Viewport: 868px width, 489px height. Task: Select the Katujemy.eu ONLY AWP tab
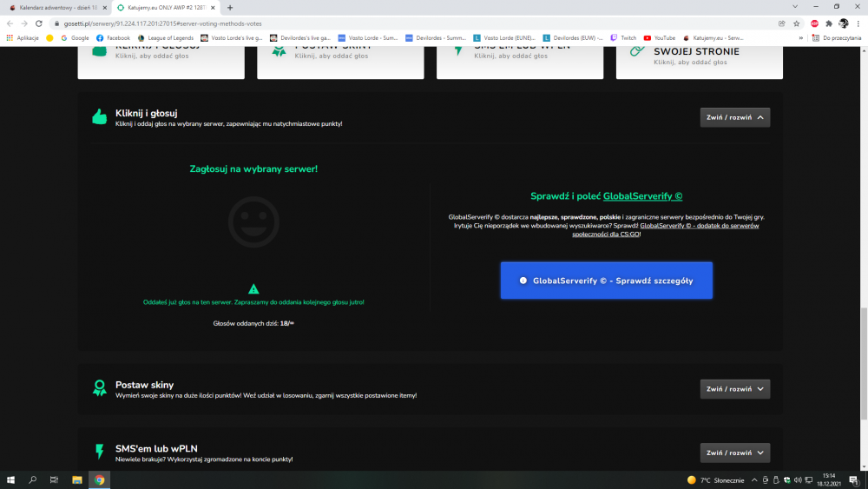point(166,8)
